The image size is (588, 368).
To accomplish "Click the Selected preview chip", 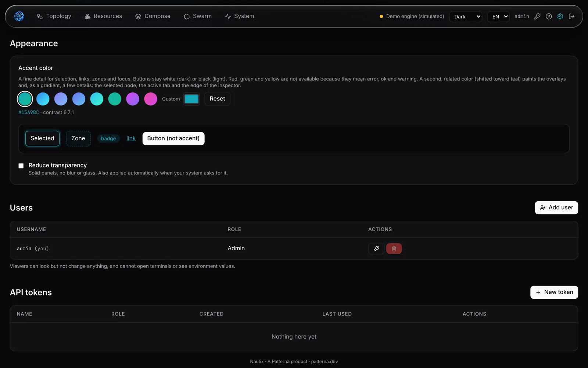I will [42, 138].
